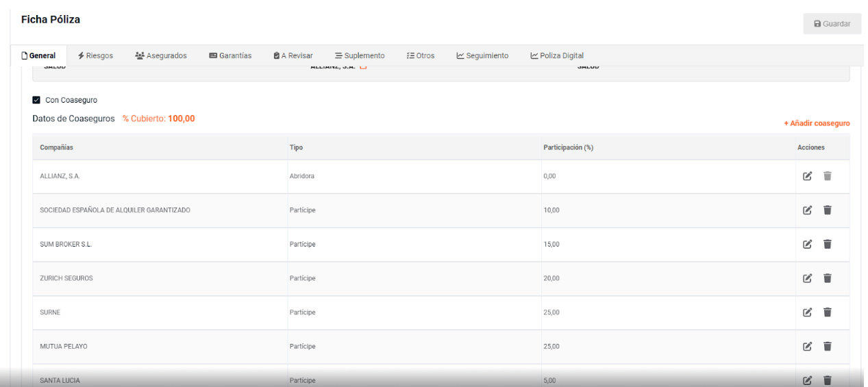Delete the MUTUA PELAYO row
This screenshot has height=387, width=868.
click(x=827, y=346)
